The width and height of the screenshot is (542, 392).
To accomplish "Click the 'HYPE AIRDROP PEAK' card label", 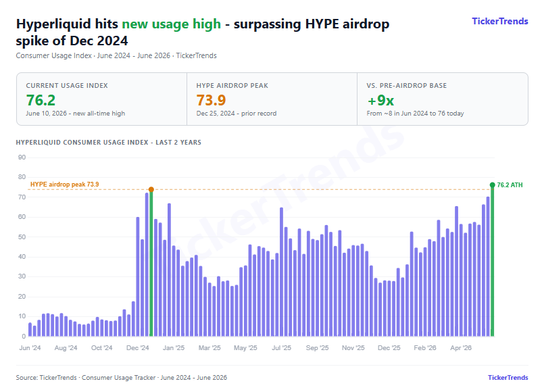I will [x=232, y=85].
